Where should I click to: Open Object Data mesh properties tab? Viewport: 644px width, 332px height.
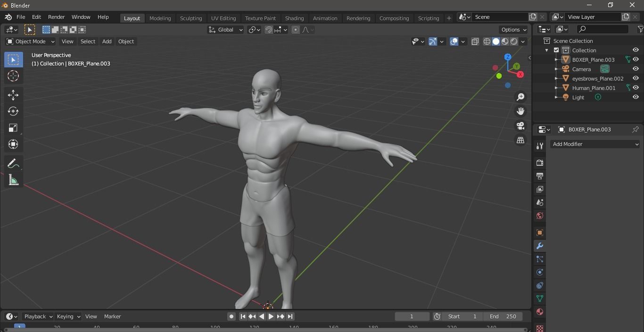[540, 299]
